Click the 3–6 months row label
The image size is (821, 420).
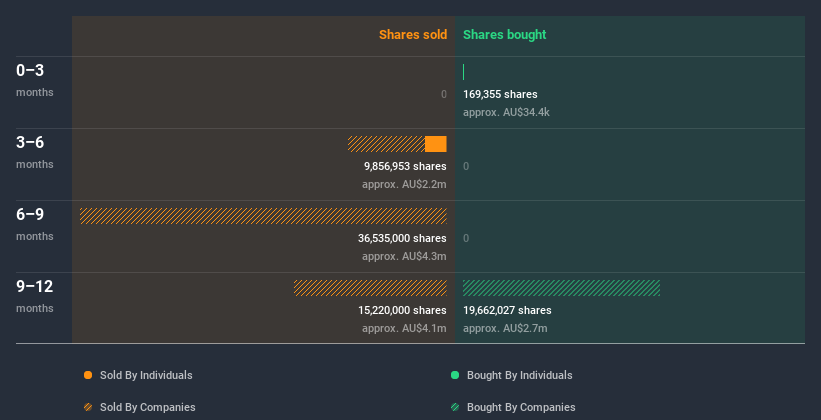pyautogui.click(x=35, y=152)
